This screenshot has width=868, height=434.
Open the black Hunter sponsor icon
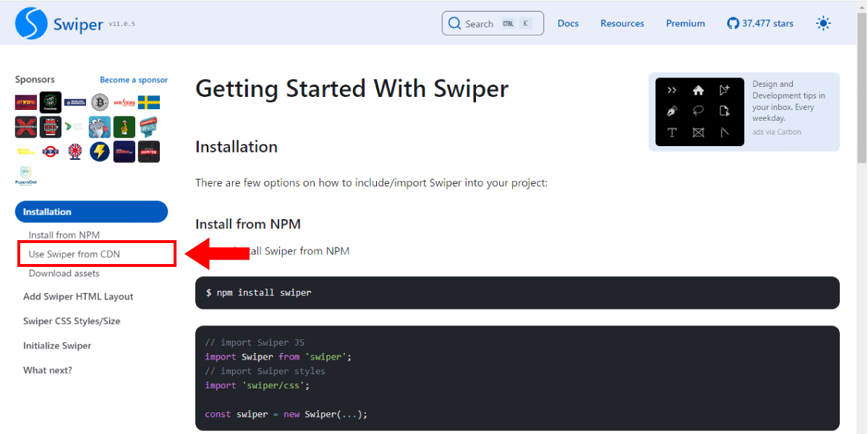[149, 152]
